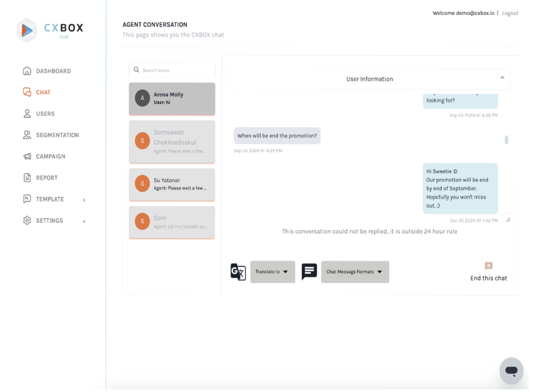Image resolution: width=533 pixels, height=392 pixels.
Task: Click the End this chat icon
Action: (x=489, y=266)
